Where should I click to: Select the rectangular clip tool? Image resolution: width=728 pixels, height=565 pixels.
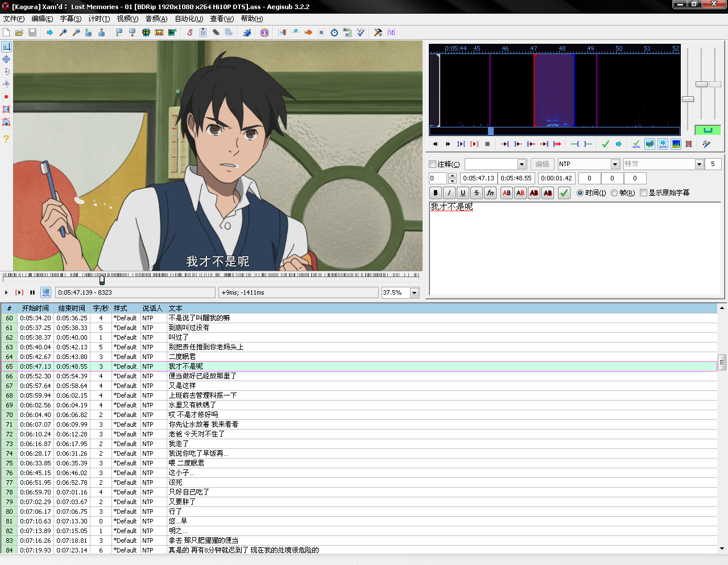[6, 109]
